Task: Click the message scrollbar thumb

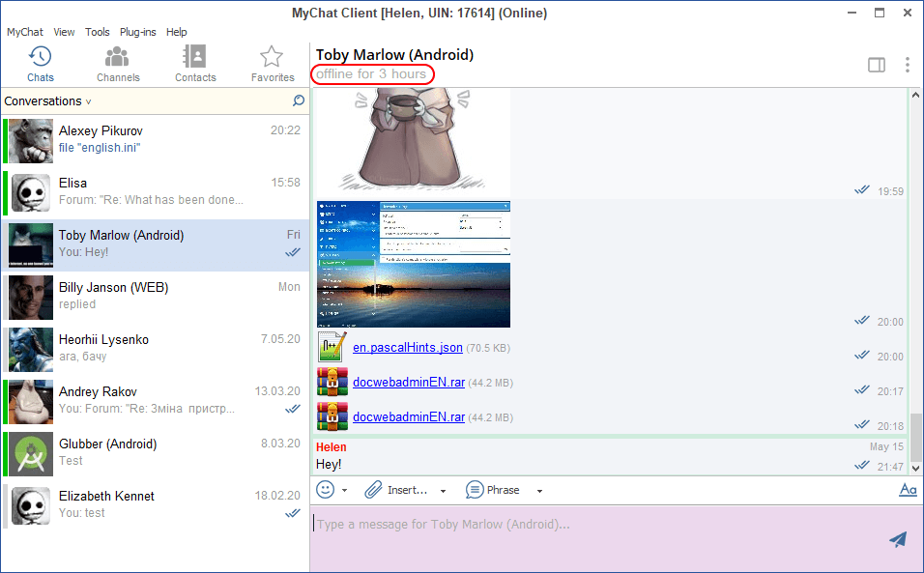Action: (x=916, y=435)
